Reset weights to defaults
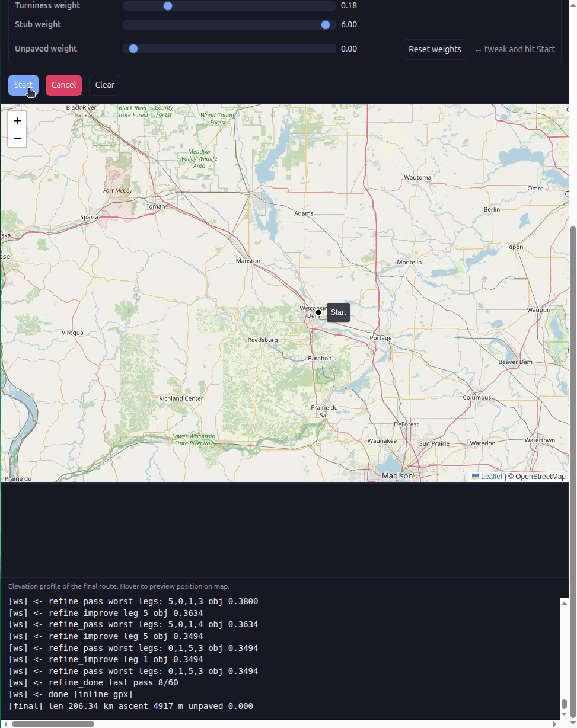The height and width of the screenshot is (728, 577). 435,49
